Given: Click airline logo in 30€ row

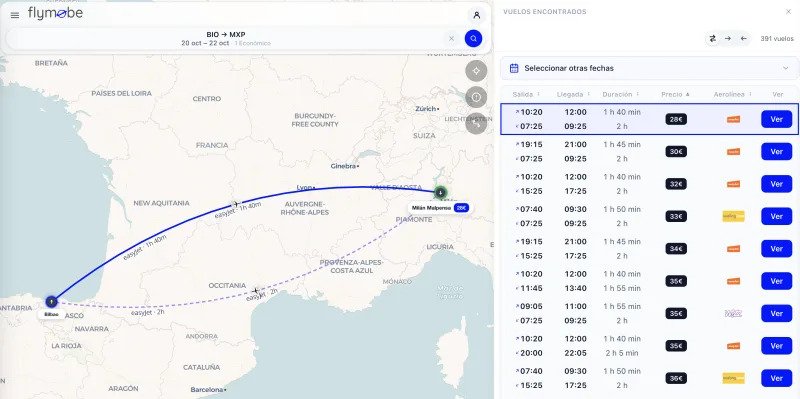Looking at the screenshot, I should coord(733,152).
